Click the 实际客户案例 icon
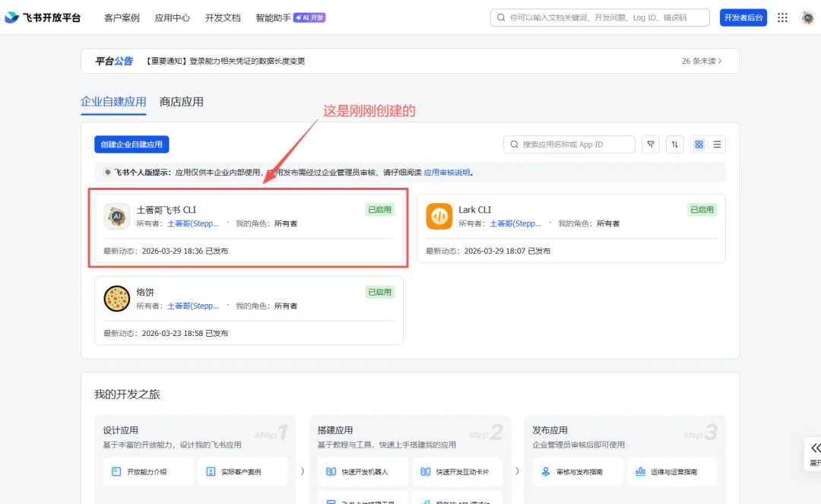Viewport: 821px width, 504px height. pos(211,471)
